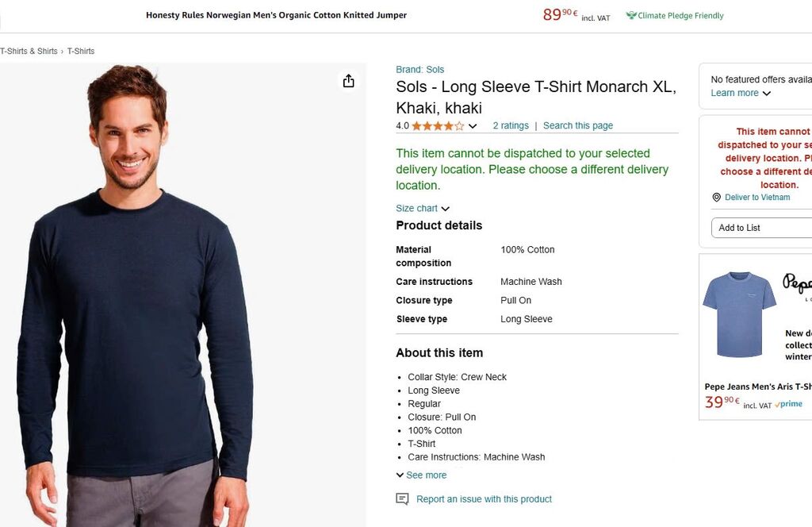Image resolution: width=812 pixels, height=527 pixels.
Task: Click the report issue speech-bubble icon
Action: tap(402, 499)
